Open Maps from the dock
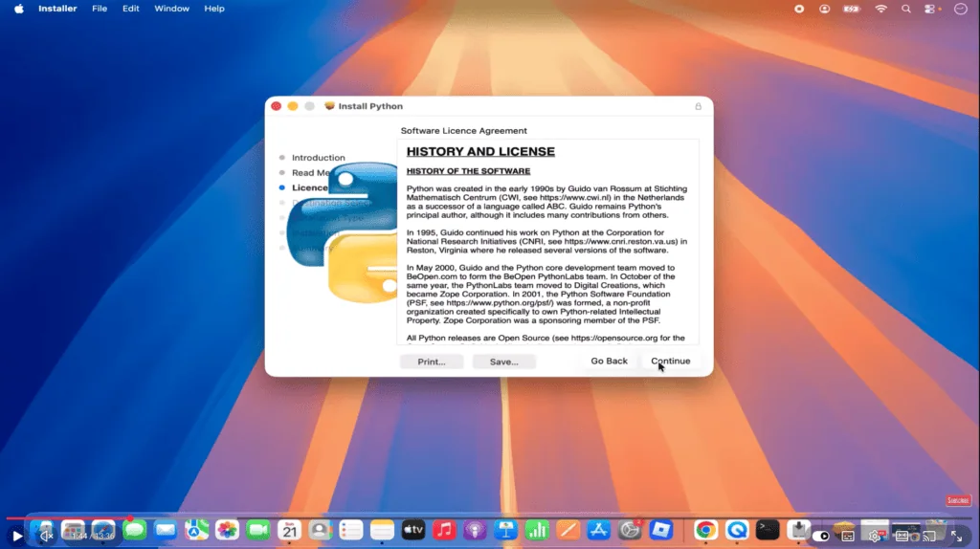 pyautogui.click(x=196, y=530)
